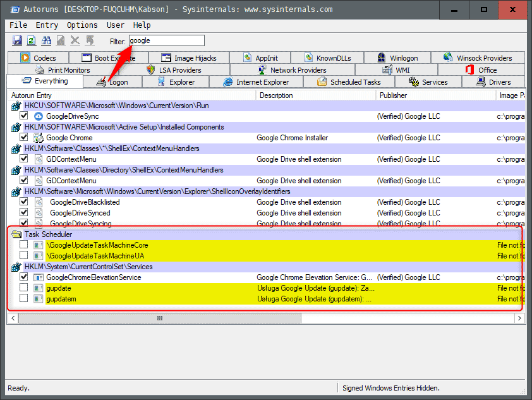This screenshot has width=532, height=400.
Task: Click the horizontal scrollbar left arrow
Action: click(13, 318)
